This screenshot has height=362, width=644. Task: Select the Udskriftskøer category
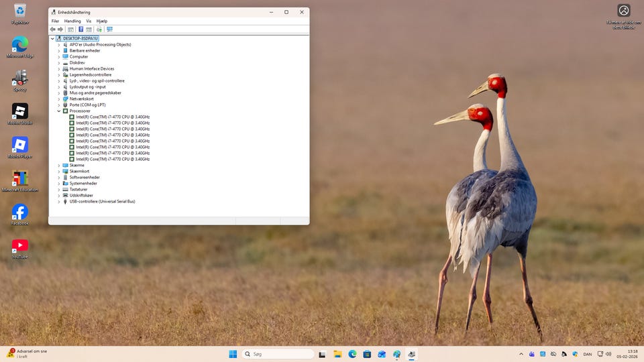[x=81, y=195]
